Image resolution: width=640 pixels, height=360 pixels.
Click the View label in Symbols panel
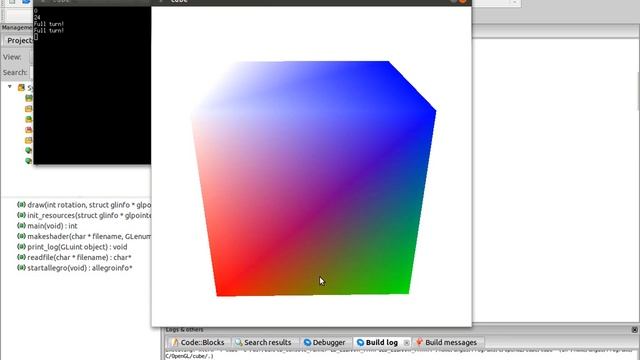tap(12, 57)
